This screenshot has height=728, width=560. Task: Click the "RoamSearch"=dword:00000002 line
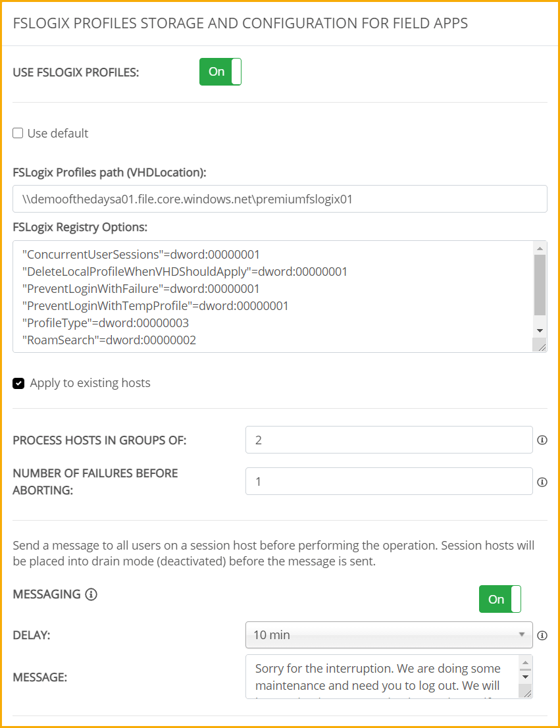click(x=110, y=340)
